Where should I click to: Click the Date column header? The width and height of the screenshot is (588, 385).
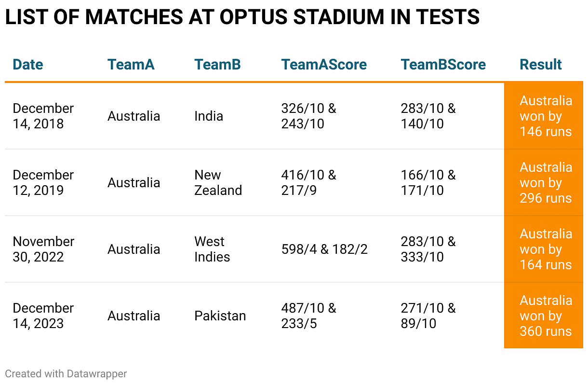pyautogui.click(x=28, y=65)
